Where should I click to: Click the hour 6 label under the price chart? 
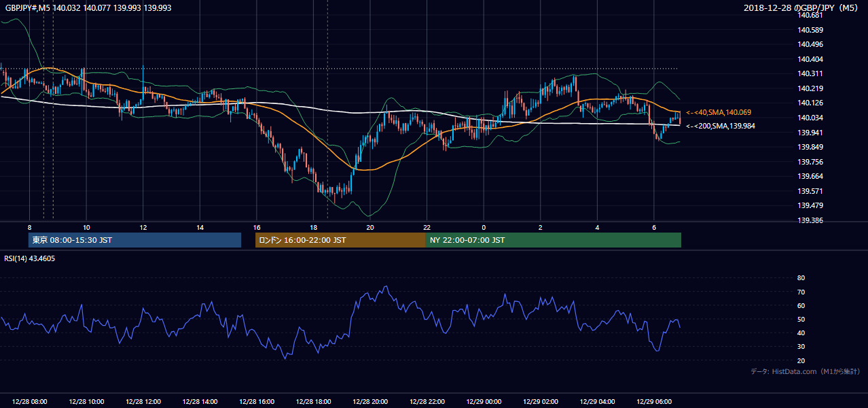click(x=654, y=227)
